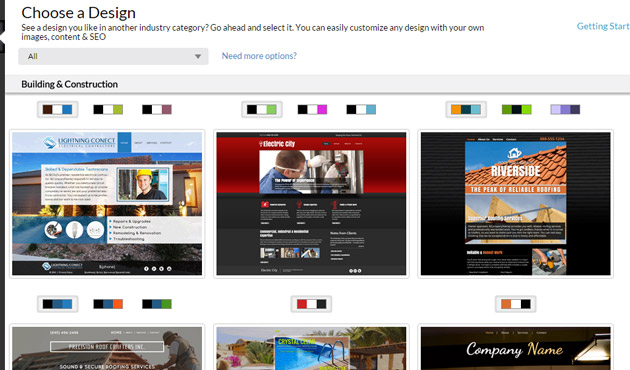Choose the Lightning Conect design thumbnail

107,204
